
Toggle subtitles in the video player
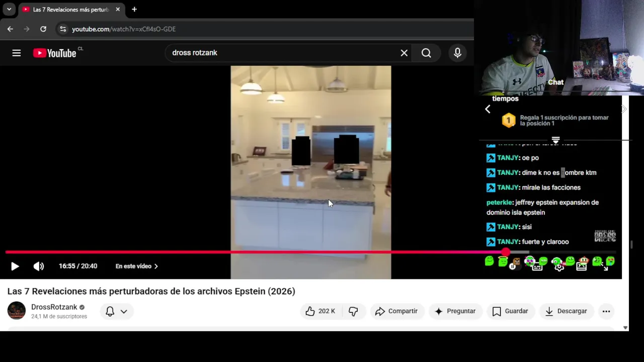(537, 267)
